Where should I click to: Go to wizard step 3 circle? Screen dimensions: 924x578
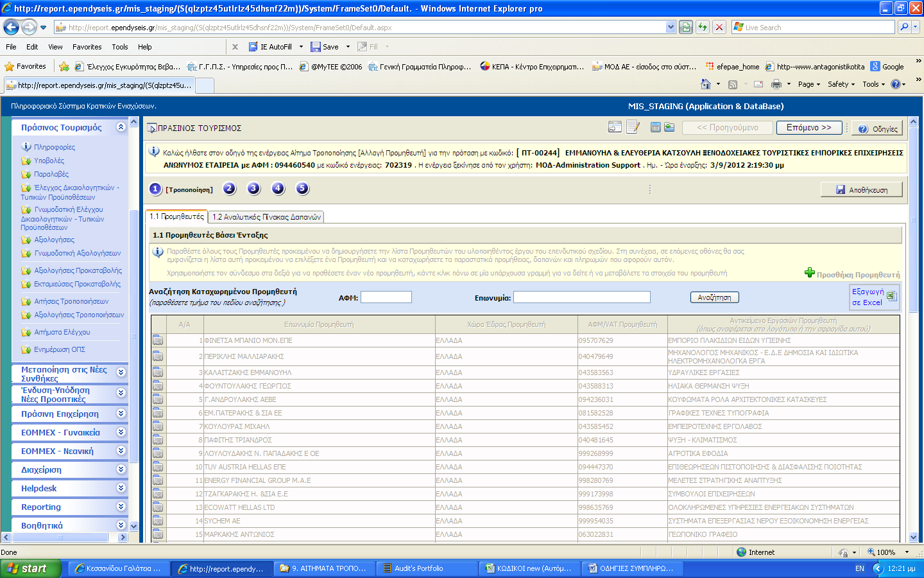pyautogui.click(x=254, y=188)
